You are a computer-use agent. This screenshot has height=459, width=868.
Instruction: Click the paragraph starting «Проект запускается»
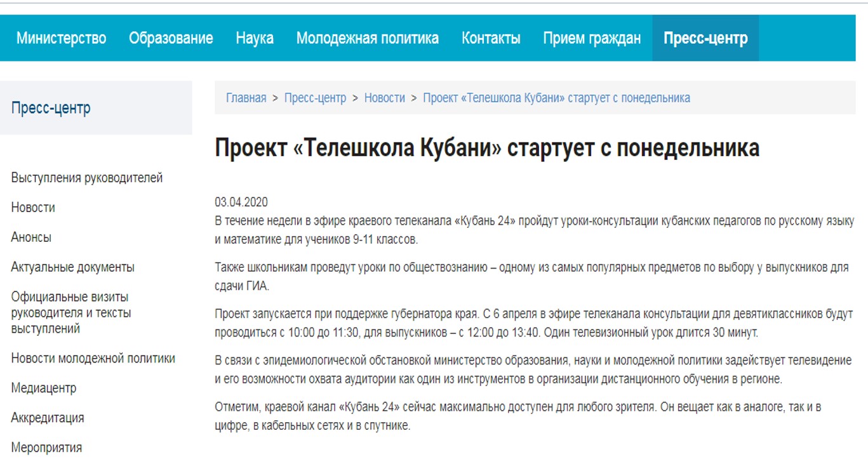click(533, 323)
